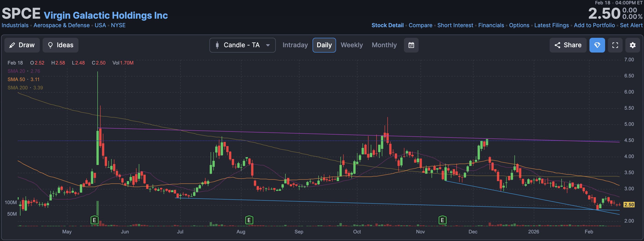The height and width of the screenshot is (241, 644).
Task: Click the yellow 2.50 current price tag
Action: point(629,205)
